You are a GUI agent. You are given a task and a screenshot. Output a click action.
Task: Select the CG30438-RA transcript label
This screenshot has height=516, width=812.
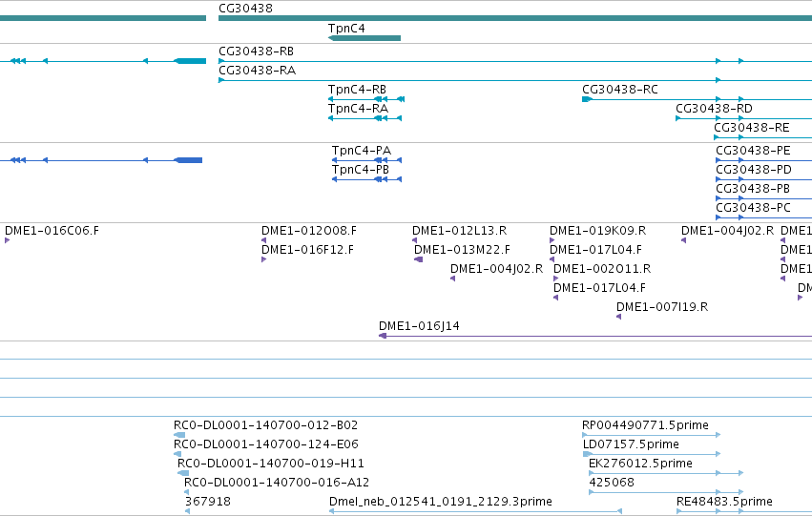tap(257, 71)
